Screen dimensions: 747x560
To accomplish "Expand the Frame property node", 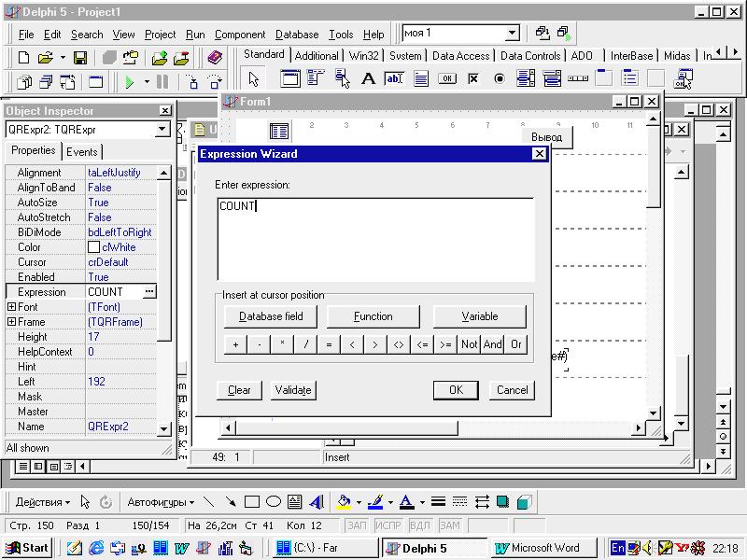I will coord(11,322).
